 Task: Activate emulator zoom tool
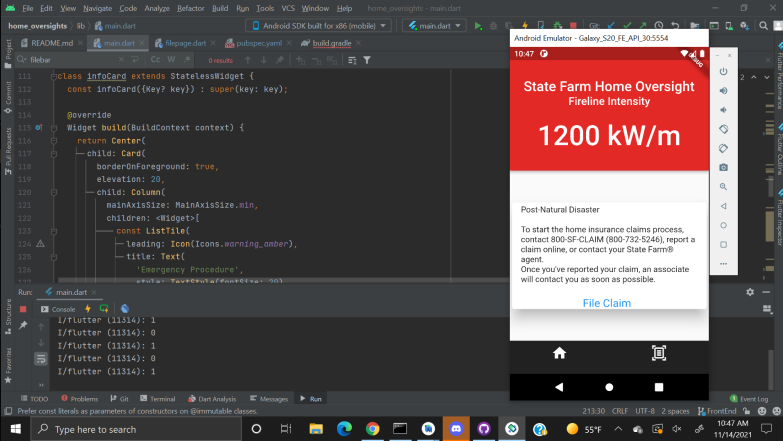point(723,187)
